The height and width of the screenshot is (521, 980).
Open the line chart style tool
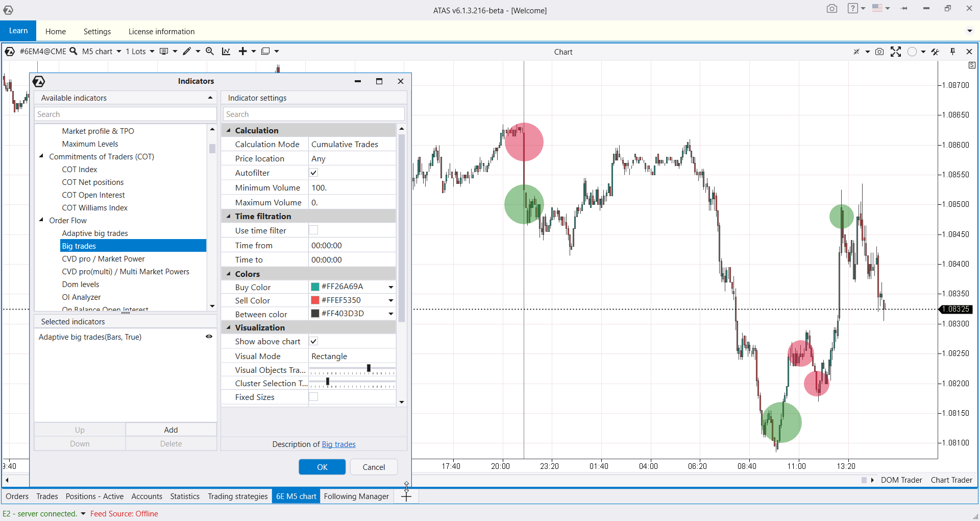226,51
